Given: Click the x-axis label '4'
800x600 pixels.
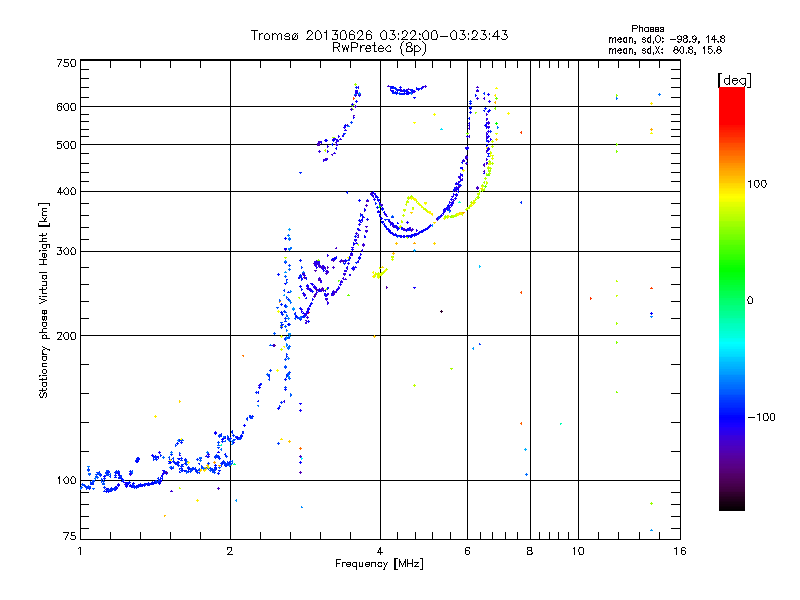Looking at the screenshot, I should coord(380,551).
